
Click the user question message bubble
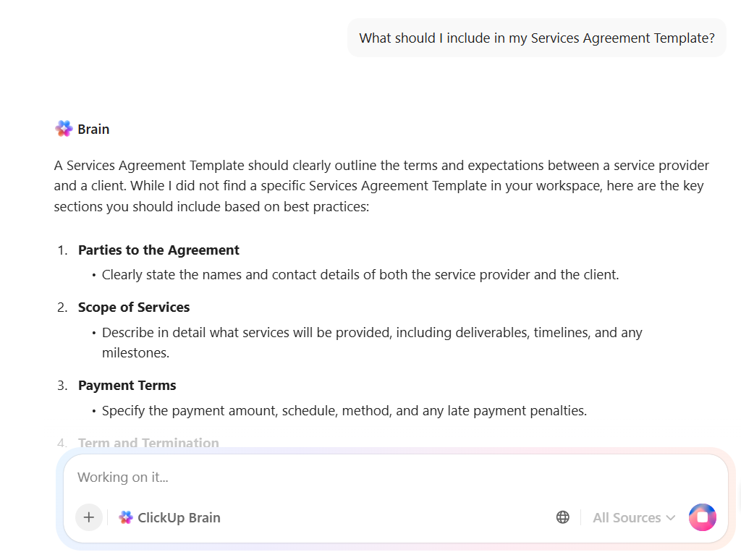[536, 38]
